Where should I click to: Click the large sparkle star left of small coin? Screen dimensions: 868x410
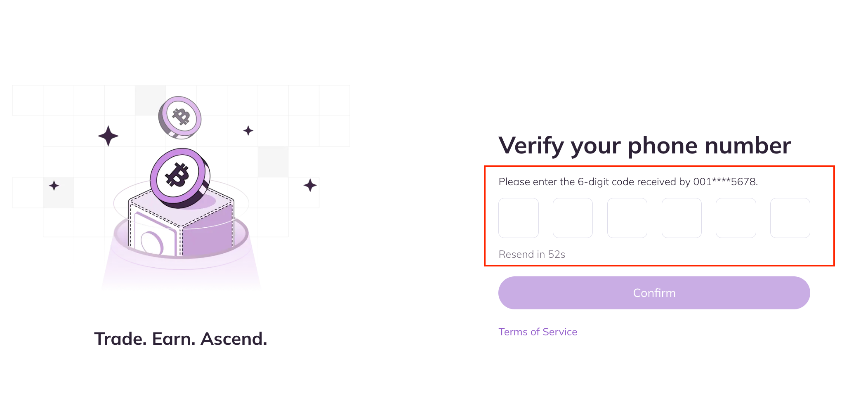click(108, 136)
